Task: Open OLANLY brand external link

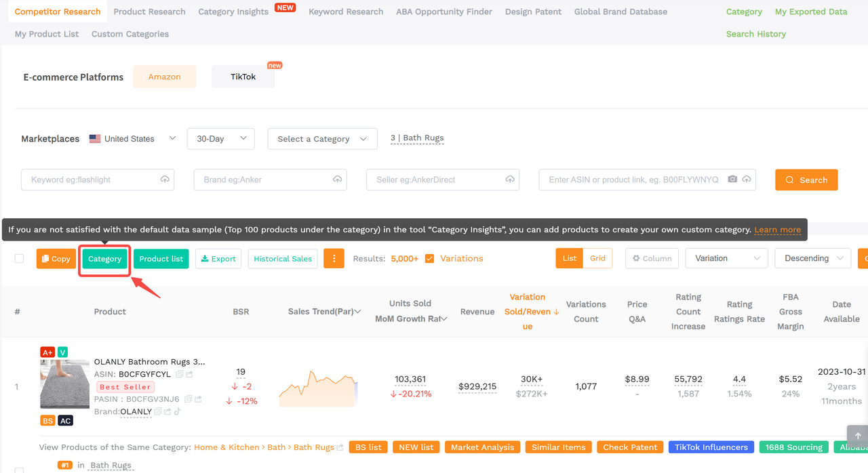Action: [x=167, y=411]
